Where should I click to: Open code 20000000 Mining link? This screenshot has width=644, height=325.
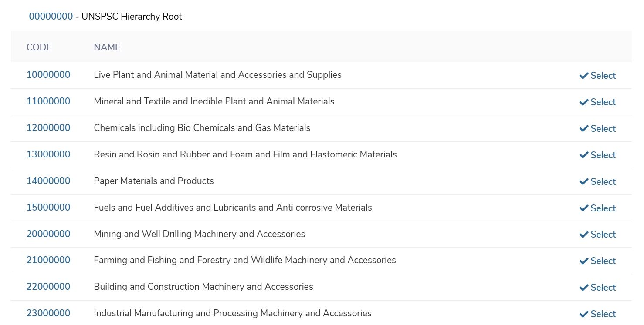pos(48,234)
